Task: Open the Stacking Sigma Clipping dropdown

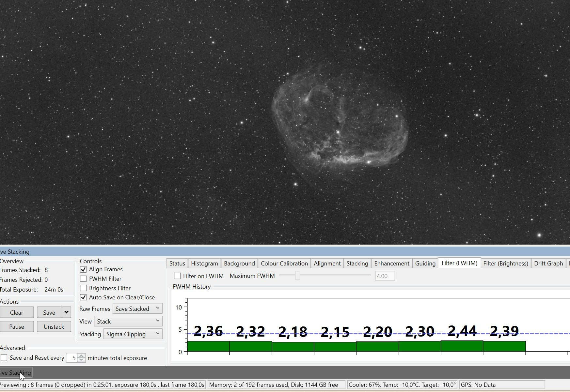Action: coord(133,334)
